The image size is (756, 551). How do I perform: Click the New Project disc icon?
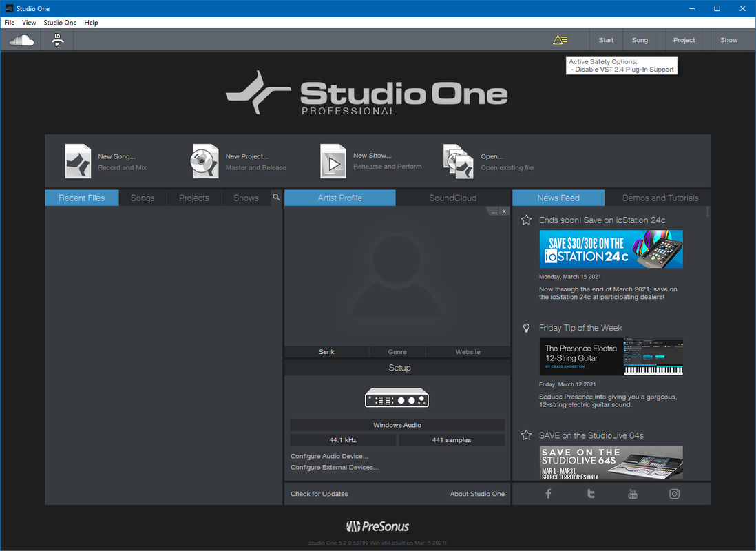point(205,161)
